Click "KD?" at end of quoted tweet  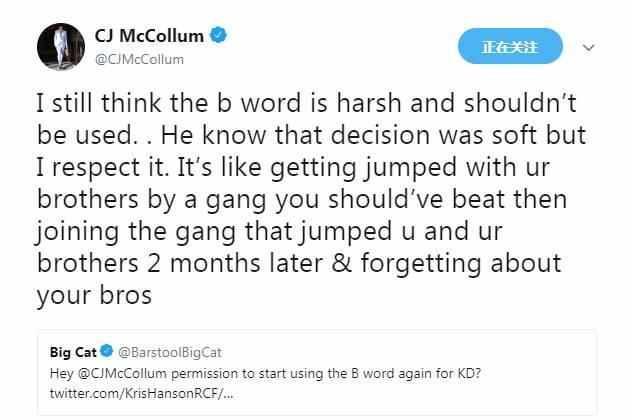tap(470, 374)
